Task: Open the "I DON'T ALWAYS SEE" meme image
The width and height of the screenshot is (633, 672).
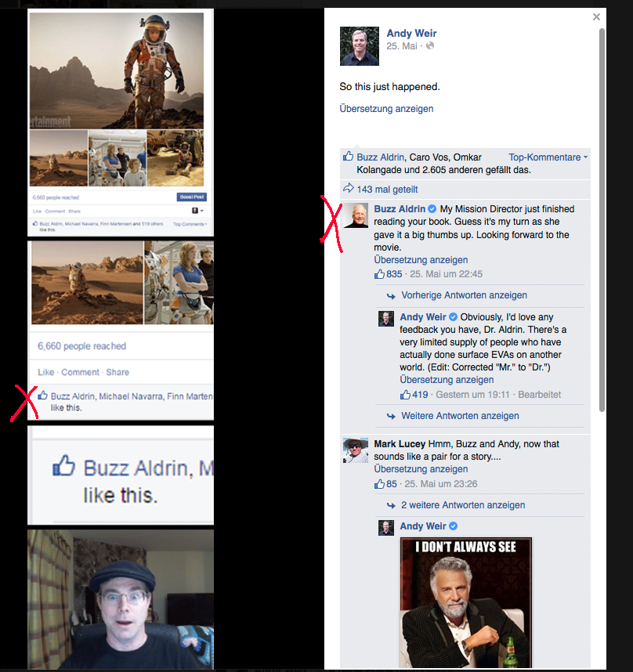Action: (466, 602)
